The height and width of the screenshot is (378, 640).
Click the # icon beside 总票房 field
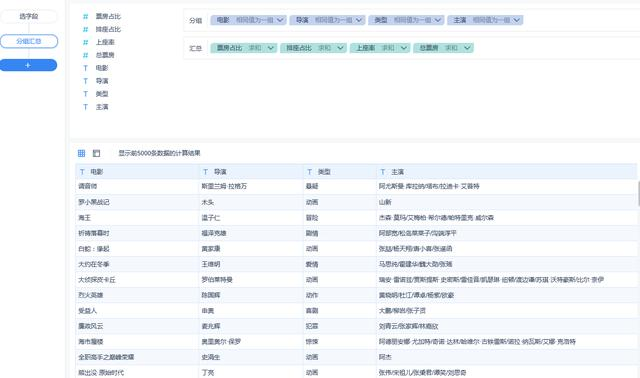(85, 55)
